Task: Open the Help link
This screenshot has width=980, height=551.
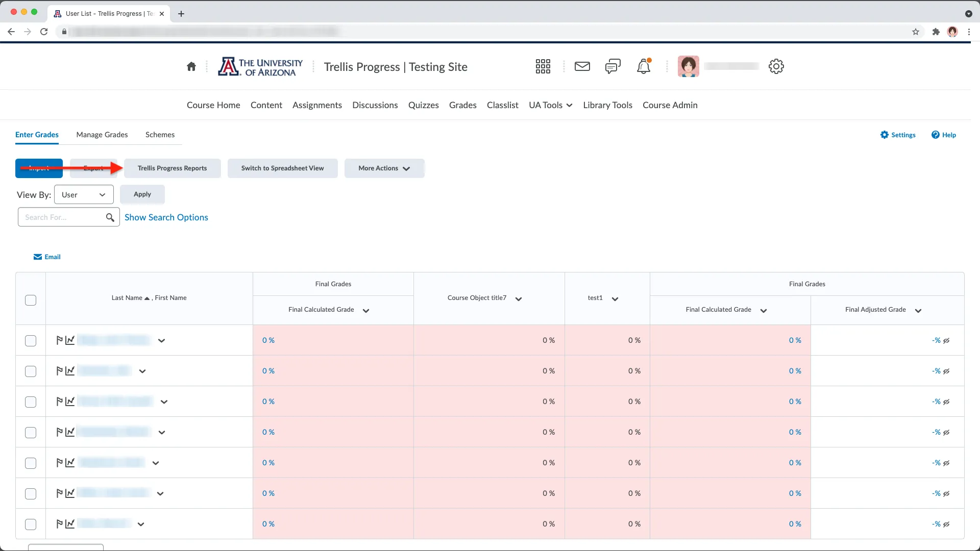Action: [x=944, y=135]
